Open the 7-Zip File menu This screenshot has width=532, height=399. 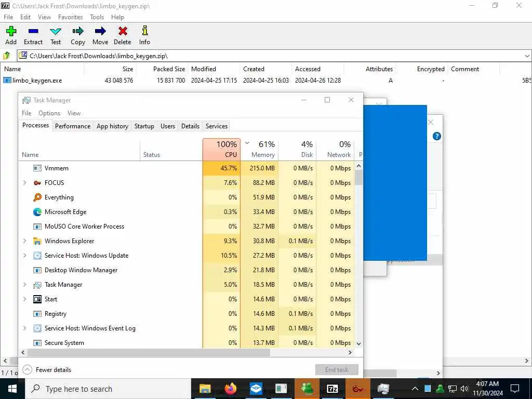[8, 17]
